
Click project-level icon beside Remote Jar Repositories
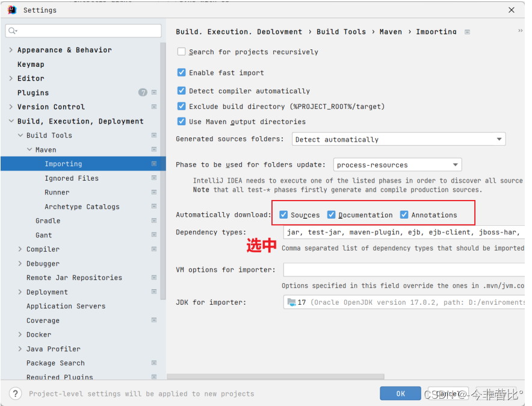[154, 277]
